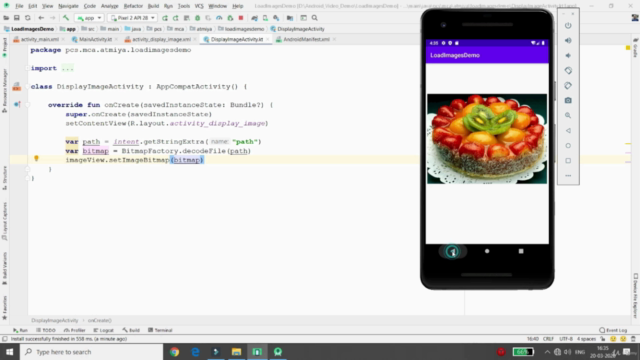Open the Refactor menu
This screenshot has height=360, width=640.
pos(133,6)
